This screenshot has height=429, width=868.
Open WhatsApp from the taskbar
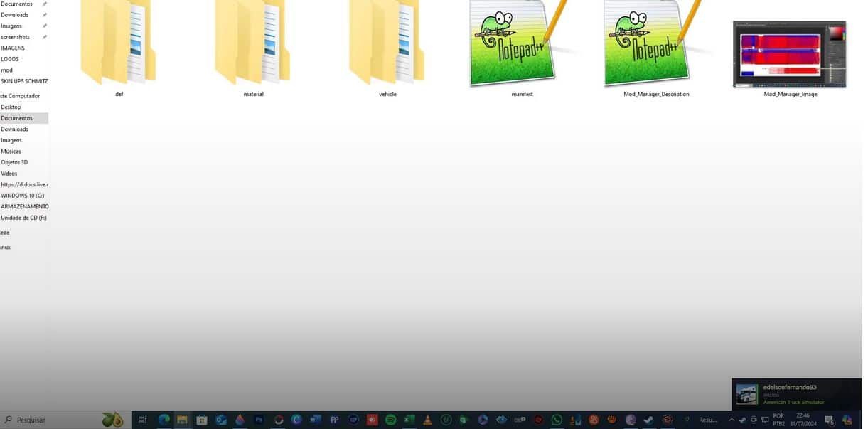pos(557,420)
